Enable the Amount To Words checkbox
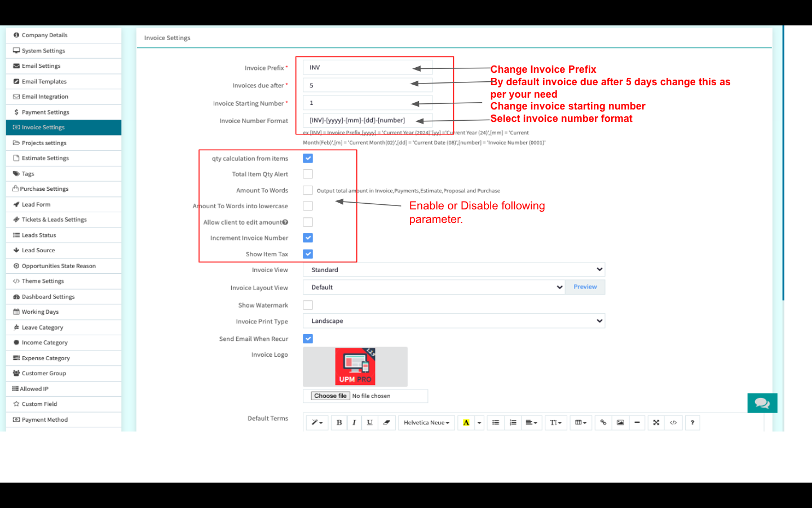The height and width of the screenshot is (508, 812). [x=308, y=190]
